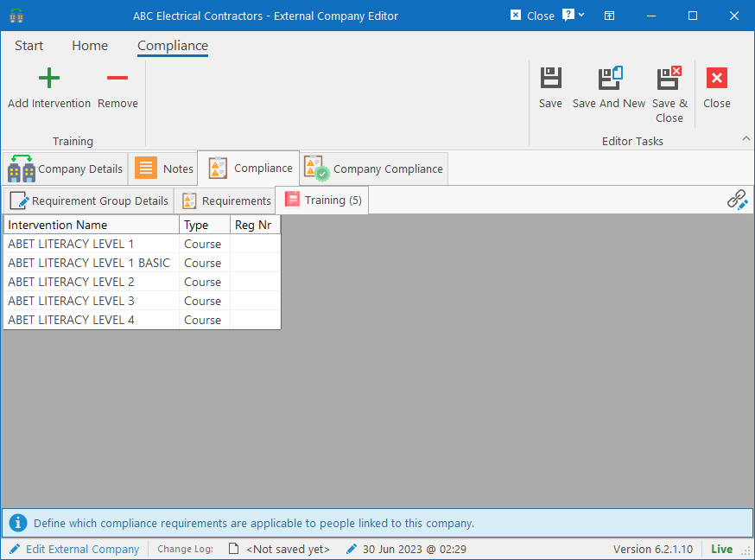Select the ABET LITERACY LEVEL 3 row

[142, 301]
